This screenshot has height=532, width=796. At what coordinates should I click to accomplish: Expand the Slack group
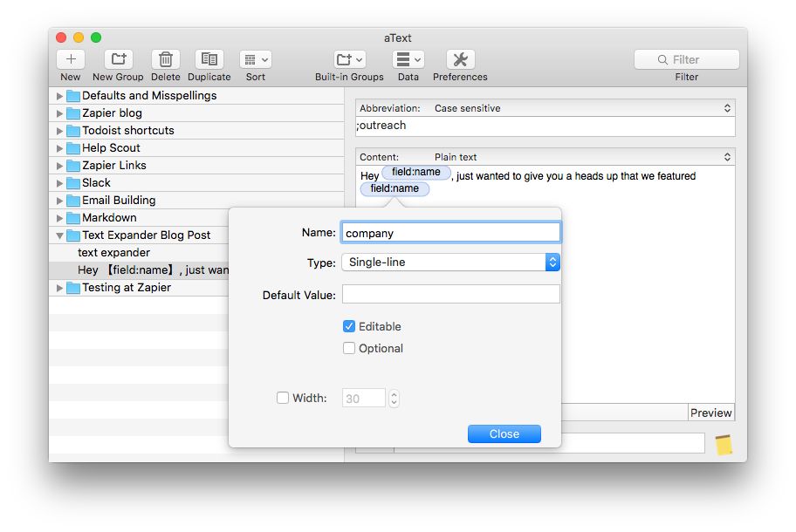coord(59,183)
